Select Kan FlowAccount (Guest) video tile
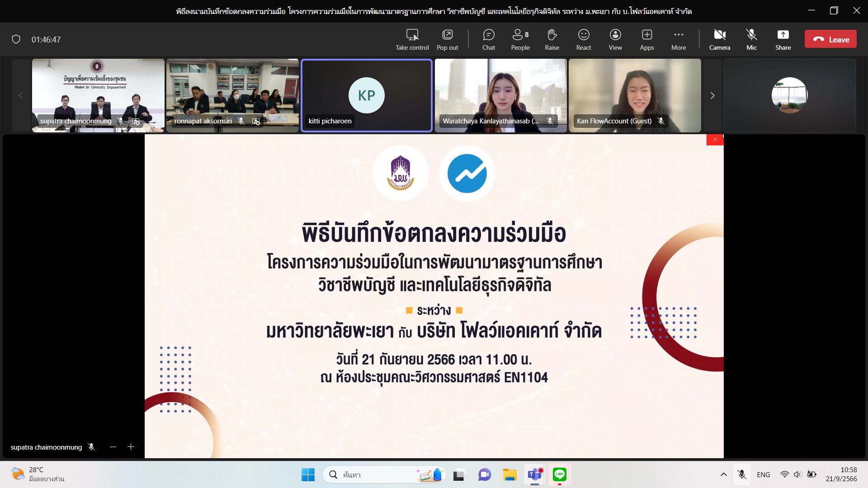868x488 pixels. (635, 95)
